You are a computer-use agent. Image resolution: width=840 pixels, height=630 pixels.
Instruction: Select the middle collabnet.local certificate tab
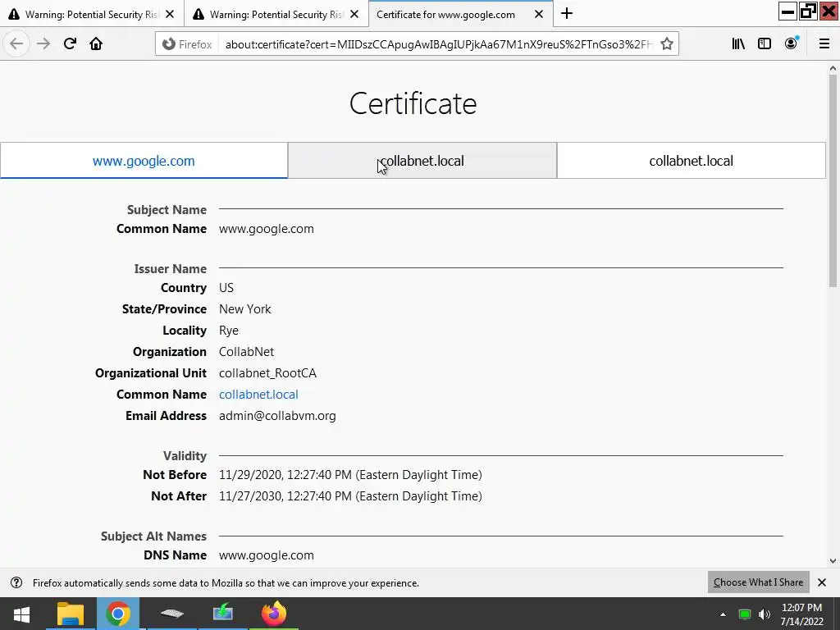422,161
